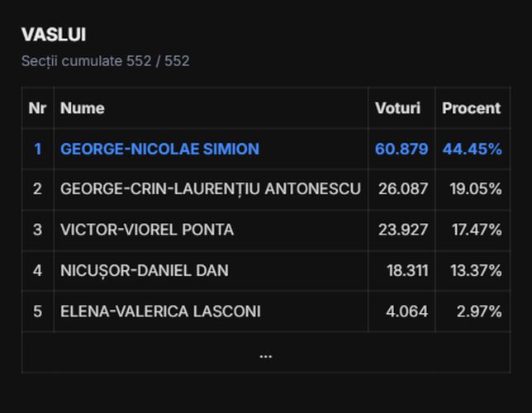This screenshot has height=413, width=532.
Task: Click the Nume column header
Action: [x=83, y=108]
